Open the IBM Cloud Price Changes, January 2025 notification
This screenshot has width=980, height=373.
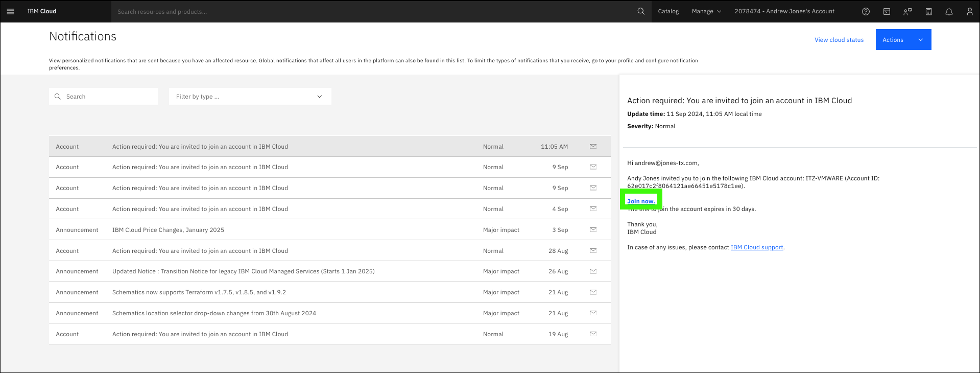tap(330, 230)
